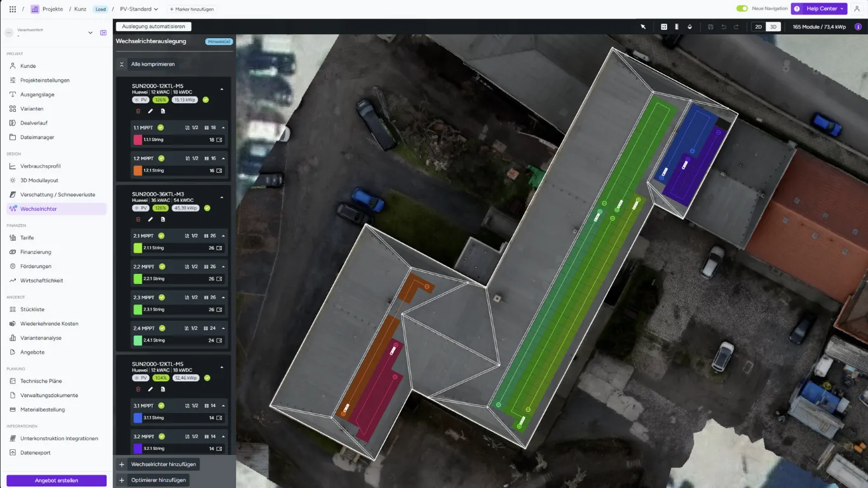Click the module grid layout icon

[664, 27]
